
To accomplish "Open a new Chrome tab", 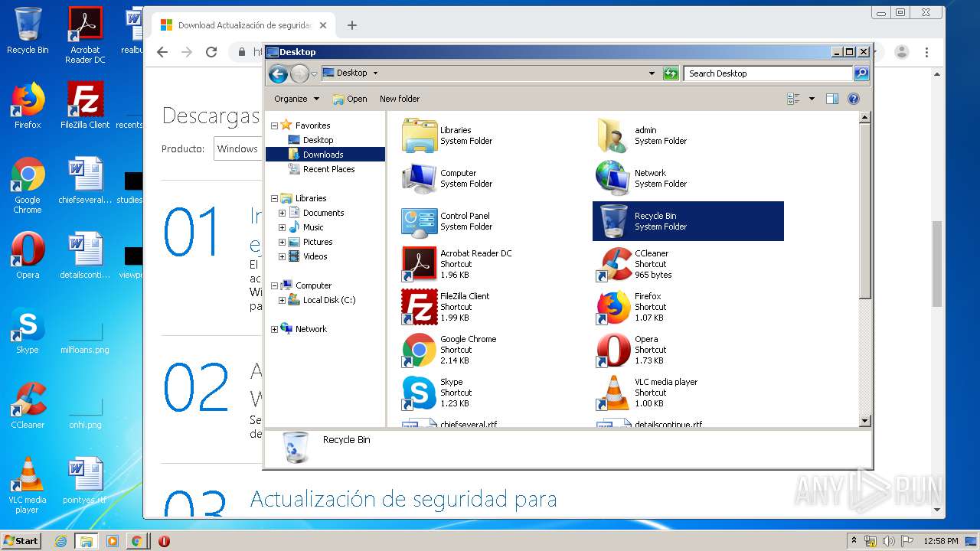I will 352,25.
